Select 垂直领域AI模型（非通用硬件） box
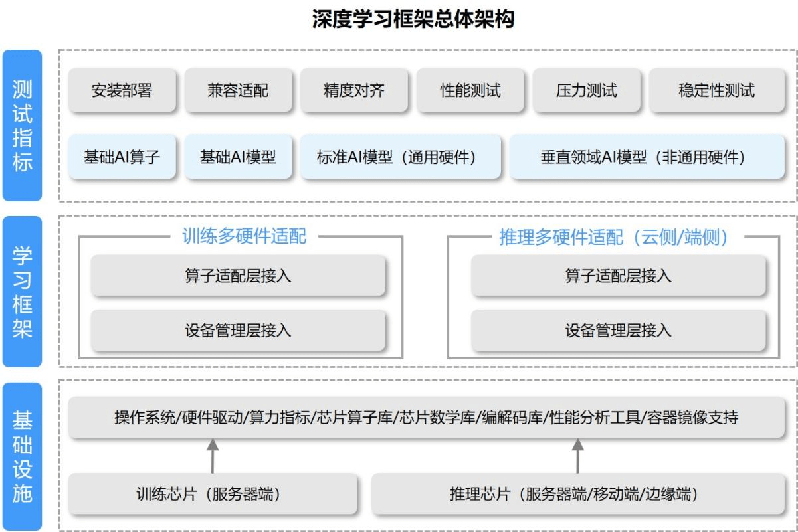The height and width of the screenshot is (532, 798). point(643,157)
